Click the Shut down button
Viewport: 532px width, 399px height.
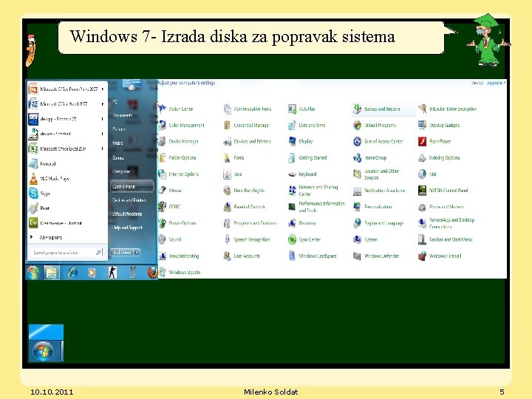(122, 252)
